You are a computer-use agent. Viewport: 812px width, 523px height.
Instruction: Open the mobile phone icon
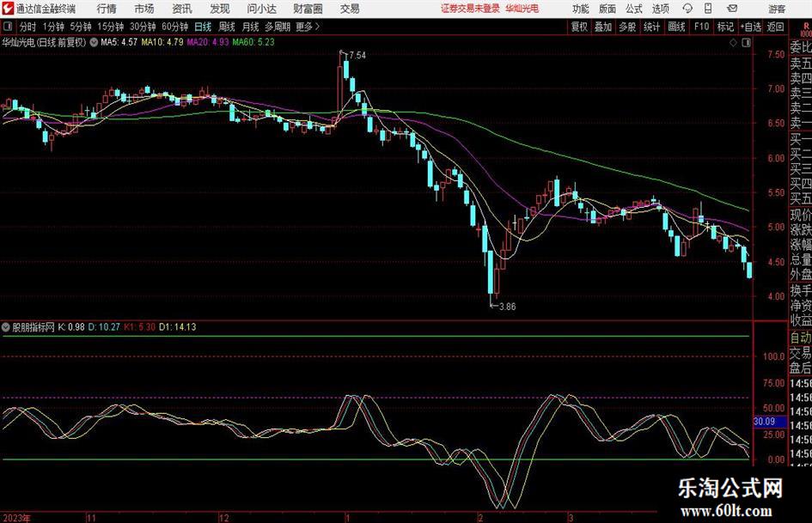point(708,9)
